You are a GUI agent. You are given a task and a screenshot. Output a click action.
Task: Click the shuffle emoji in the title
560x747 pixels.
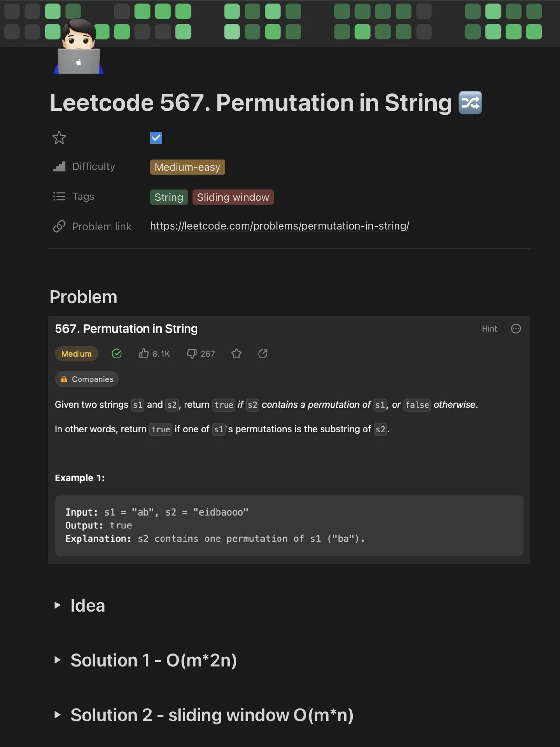pos(470,103)
